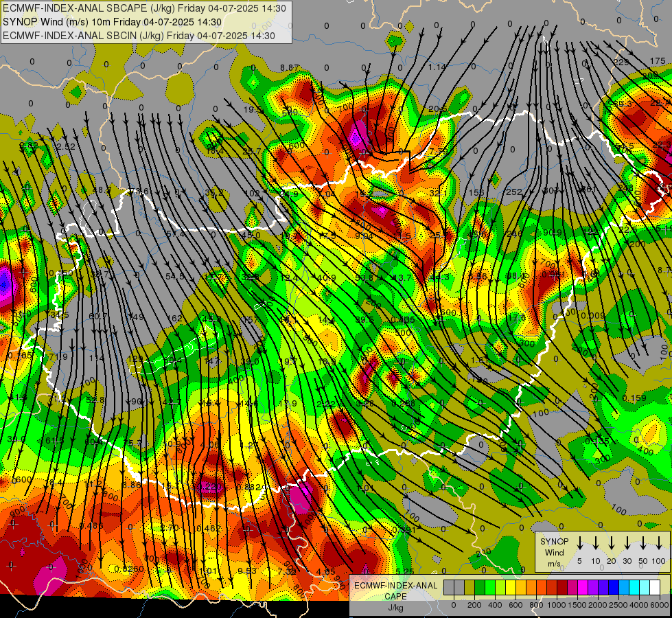
Task: Click the SBCIN title line in header box
Action: (139, 36)
